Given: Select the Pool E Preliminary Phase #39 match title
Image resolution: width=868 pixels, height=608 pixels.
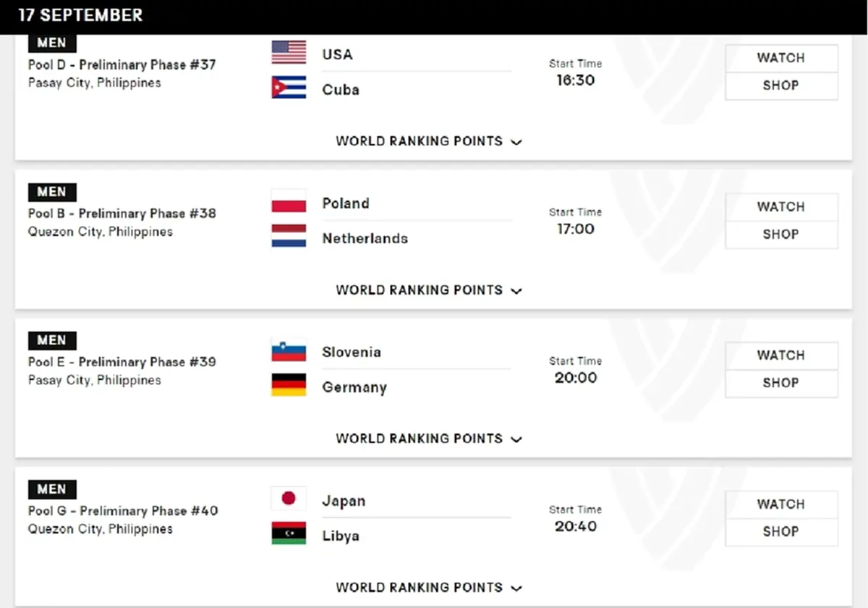Looking at the screenshot, I should (122, 362).
